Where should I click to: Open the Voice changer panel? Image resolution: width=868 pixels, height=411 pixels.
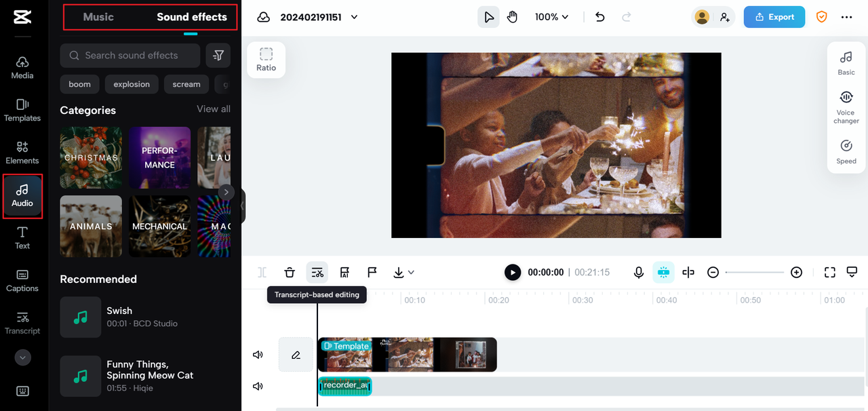pyautogui.click(x=846, y=108)
